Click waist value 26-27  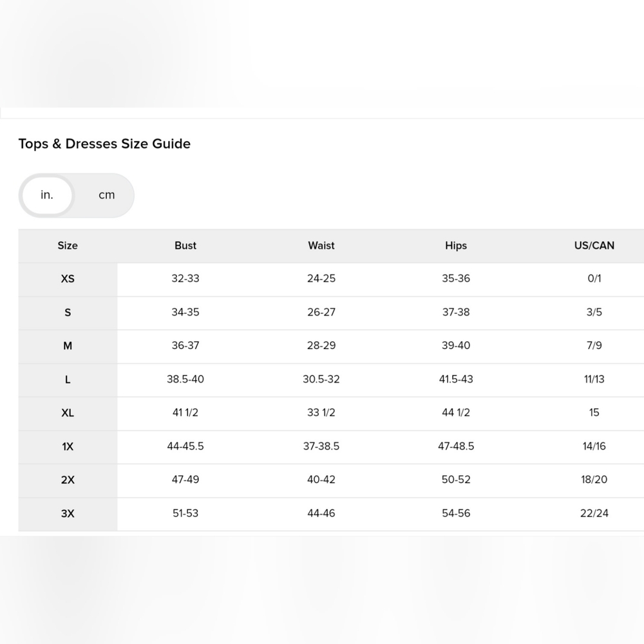[x=321, y=312]
